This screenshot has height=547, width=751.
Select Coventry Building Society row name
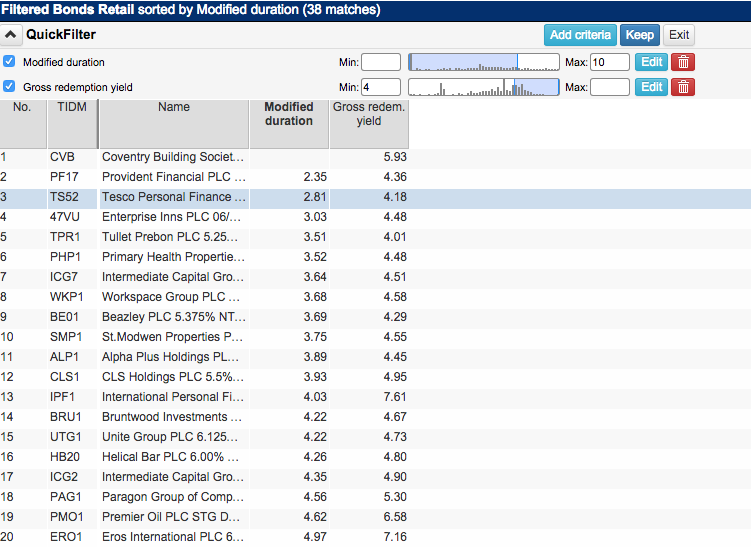point(173,157)
